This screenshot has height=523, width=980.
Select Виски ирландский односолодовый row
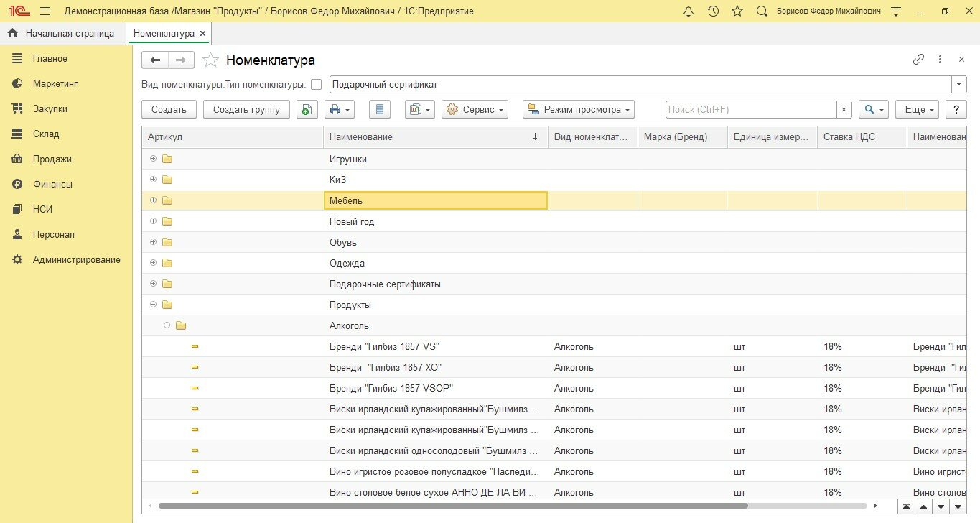pyautogui.click(x=555, y=450)
